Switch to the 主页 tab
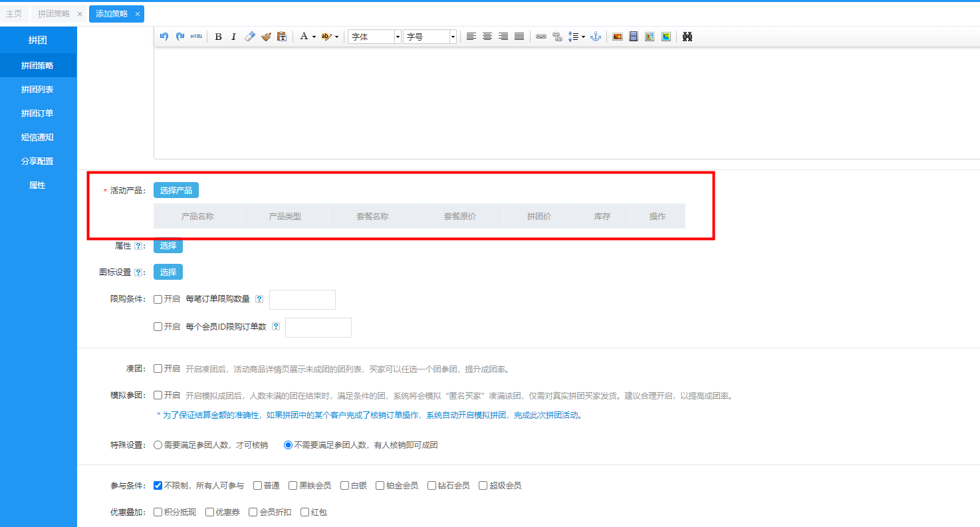 tap(14, 13)
